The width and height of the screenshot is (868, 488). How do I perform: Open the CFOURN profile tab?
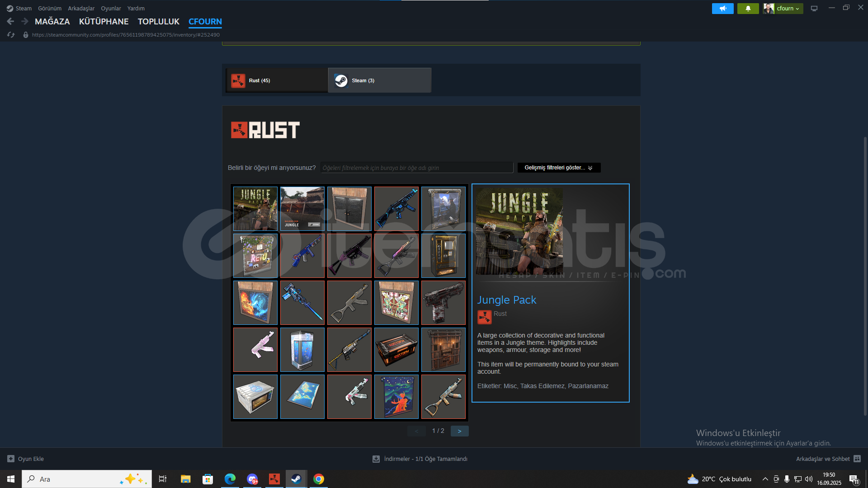click(x=205, y=21)
